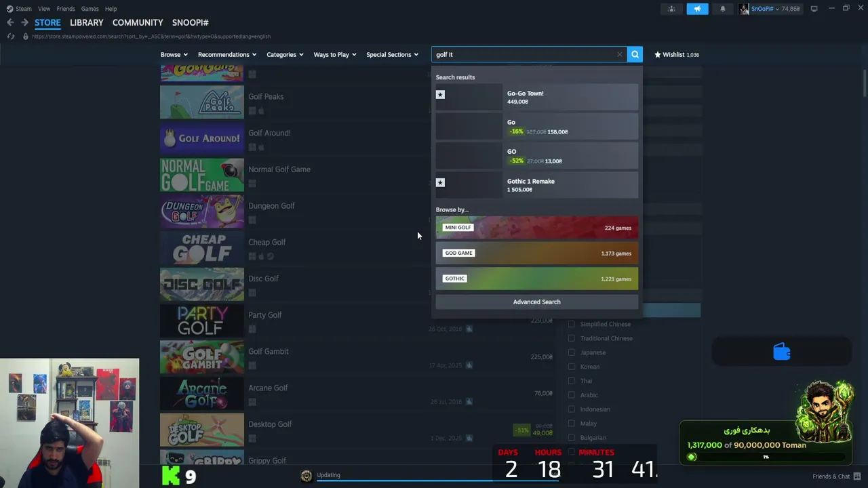Click the store URL address text
This screenshot has width=868, height=488.
(151, 36)
